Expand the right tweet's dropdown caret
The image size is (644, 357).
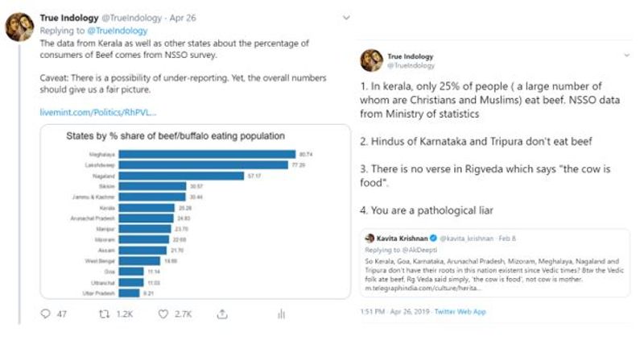click(x=626, y=55)
